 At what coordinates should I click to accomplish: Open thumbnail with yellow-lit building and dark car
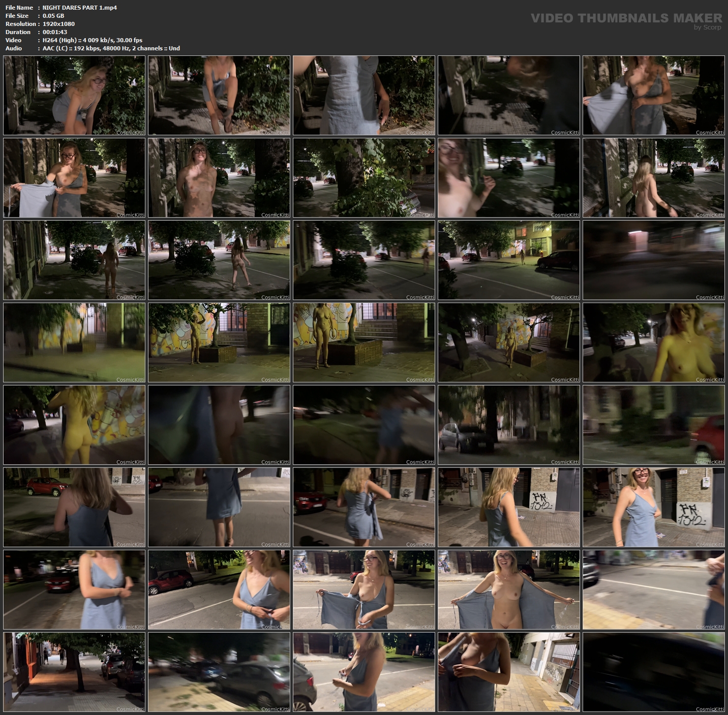(x=508, y=260)
